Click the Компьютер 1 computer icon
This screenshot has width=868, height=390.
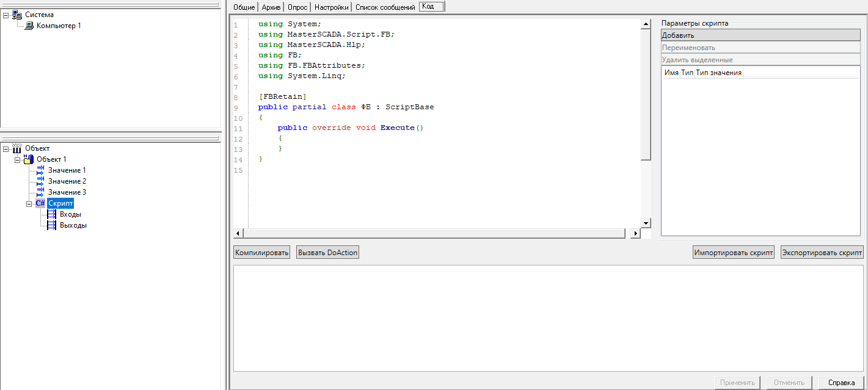(x=29, y=26)
